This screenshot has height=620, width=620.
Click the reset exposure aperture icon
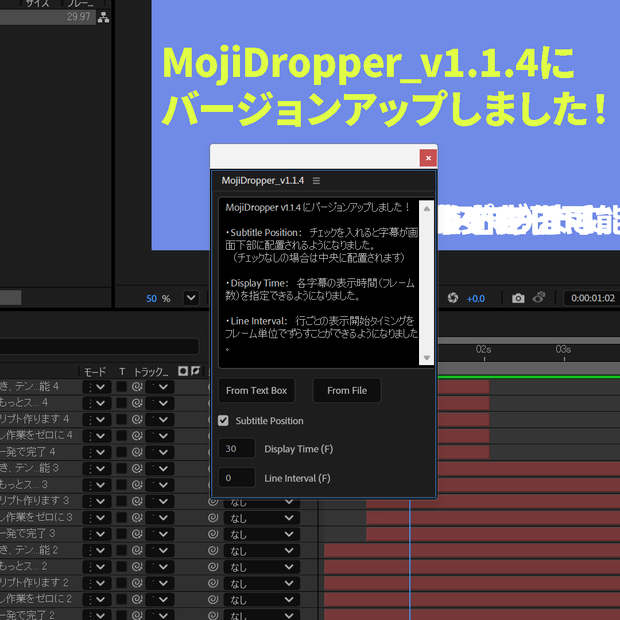point(453,298)
